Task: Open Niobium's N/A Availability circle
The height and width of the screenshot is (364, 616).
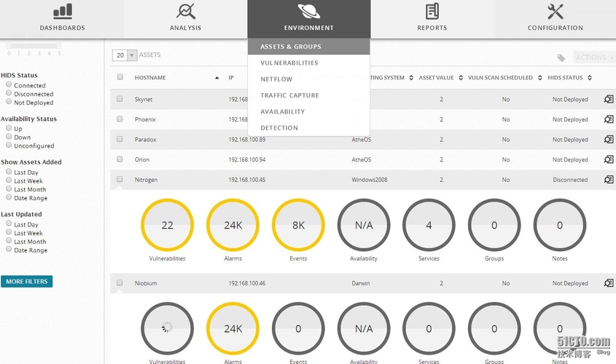Action: pyautogui.click(x=364, y=329)
